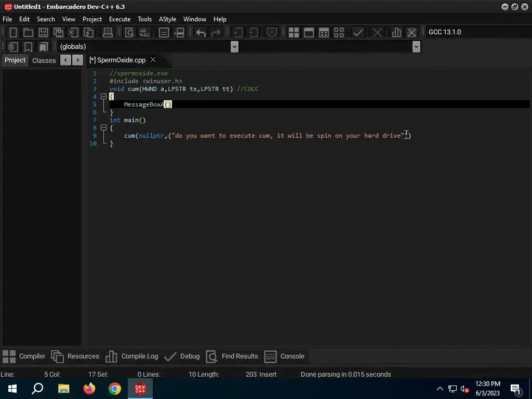Open Find with magnifier-page icon
The width and height of the screenshot is (532, 399).
(x=129, y=33)
